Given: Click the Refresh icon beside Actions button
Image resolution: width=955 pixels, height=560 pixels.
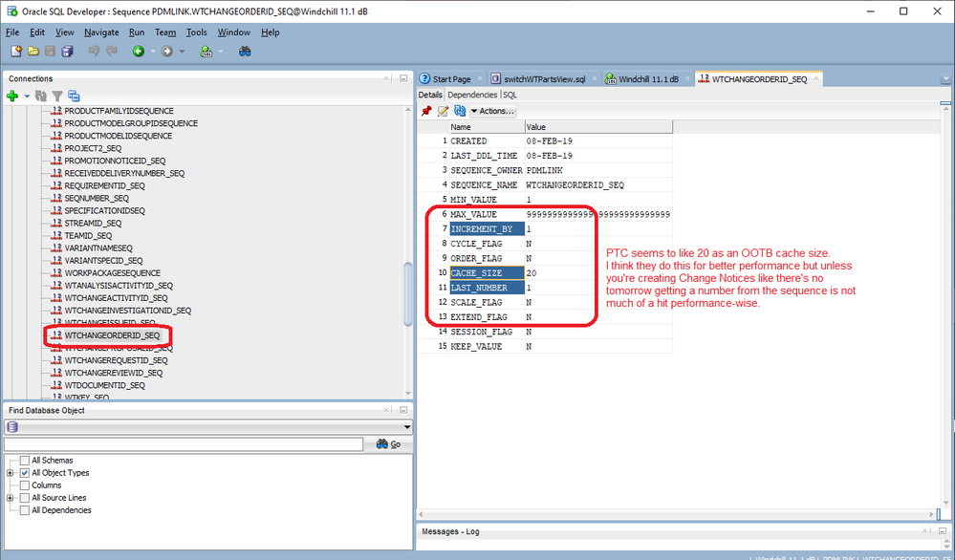Looking at the screenshot, I should click(459, 111).
